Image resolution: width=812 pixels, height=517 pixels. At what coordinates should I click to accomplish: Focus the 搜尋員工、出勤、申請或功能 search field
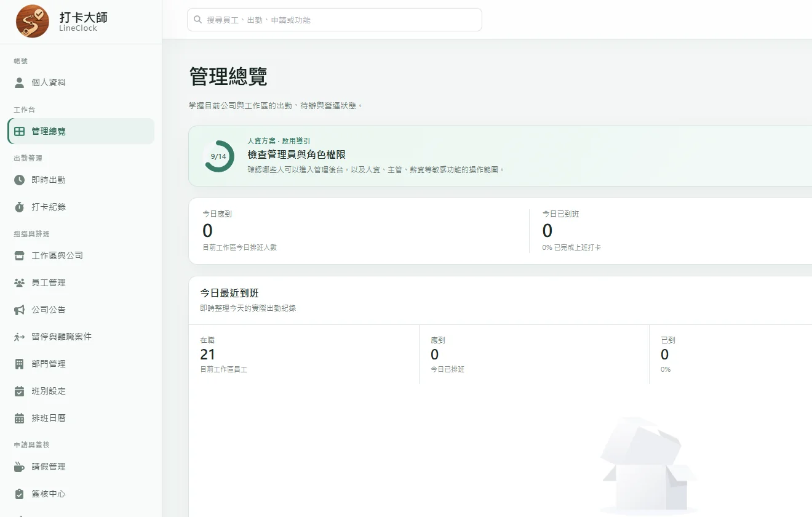335,20
